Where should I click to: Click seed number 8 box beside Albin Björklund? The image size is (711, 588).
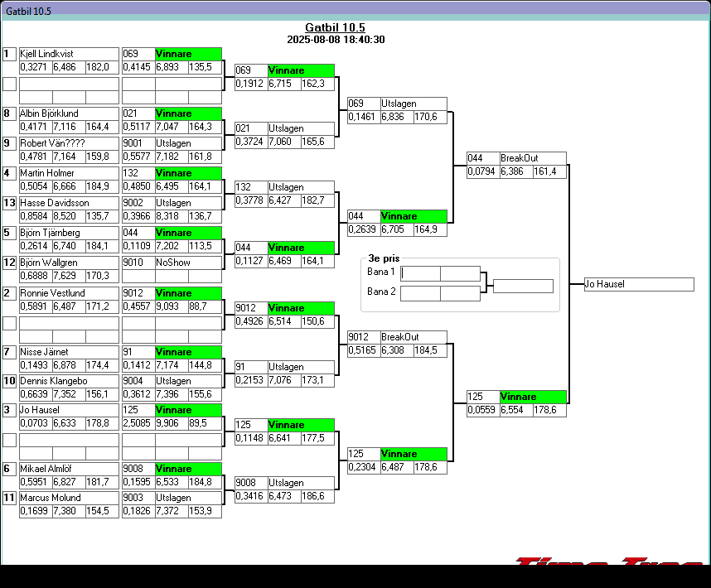pos(9,113)
